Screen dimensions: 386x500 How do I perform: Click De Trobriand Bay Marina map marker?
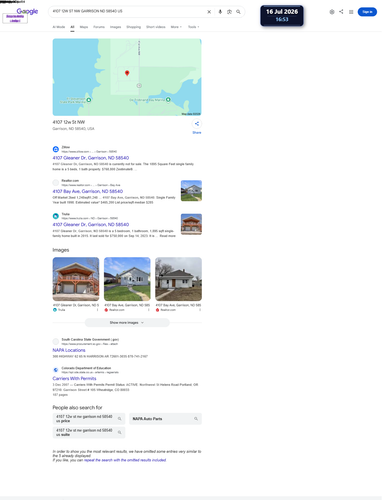point(168,99)
